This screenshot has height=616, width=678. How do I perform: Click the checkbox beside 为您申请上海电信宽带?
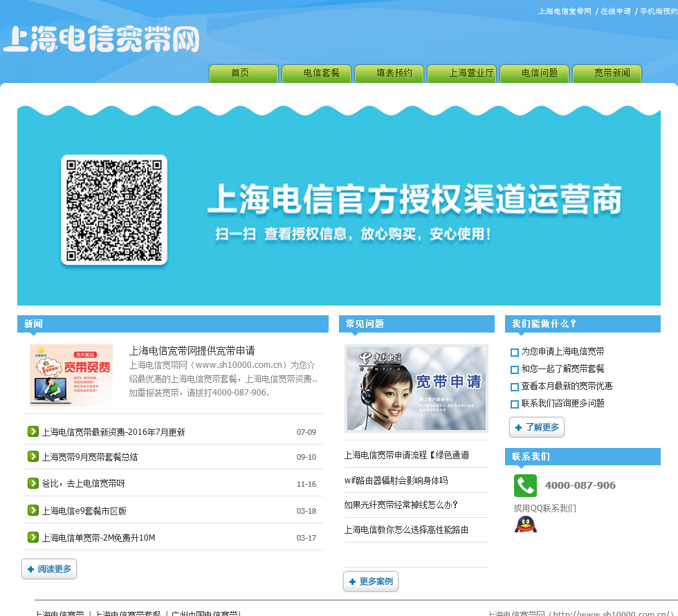point(515,353)
